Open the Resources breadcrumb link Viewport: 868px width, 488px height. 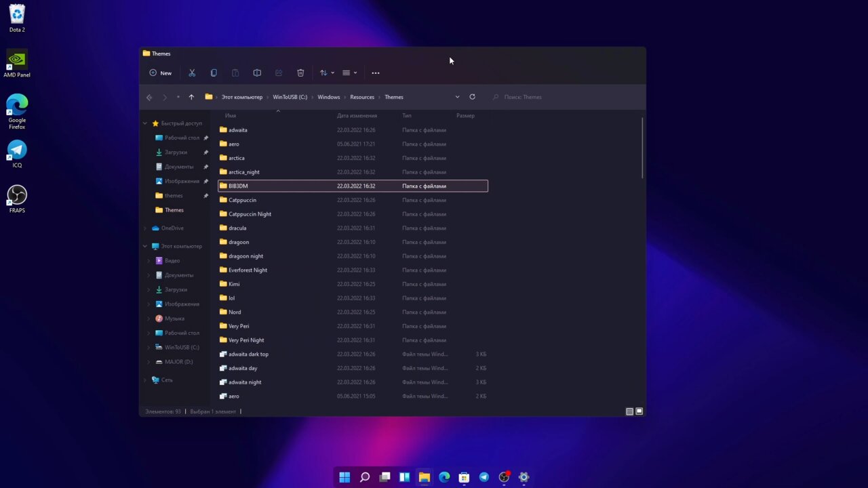(361, 97)
